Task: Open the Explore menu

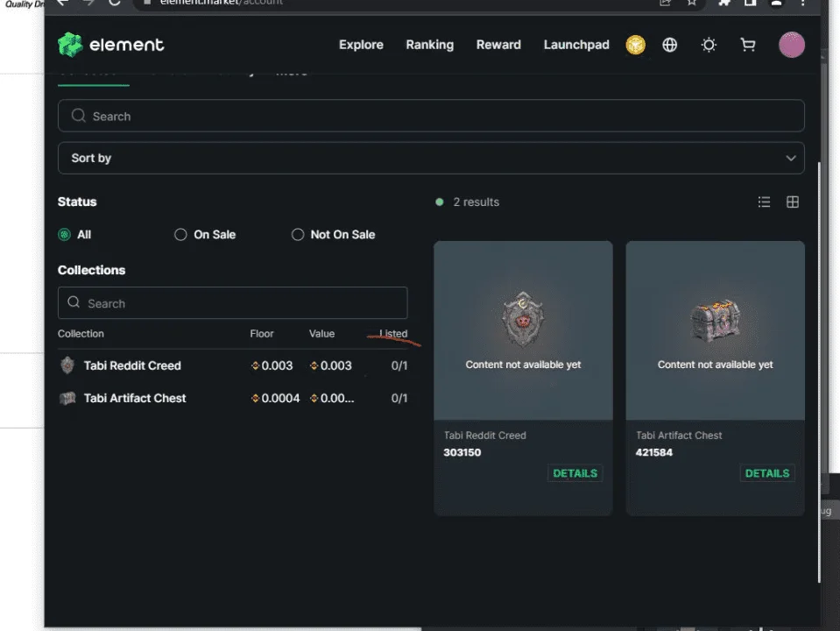Action: [x=361, y=45]
